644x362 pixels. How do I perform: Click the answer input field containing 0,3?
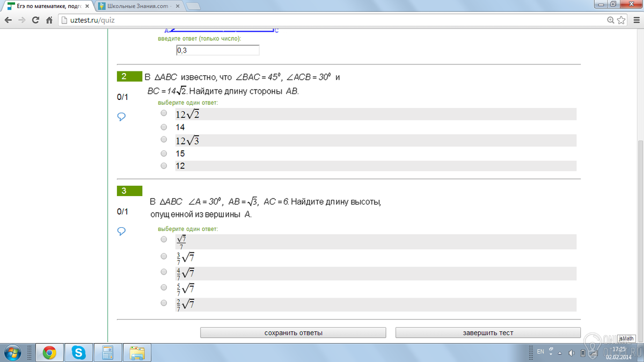(x=217, y=50)
